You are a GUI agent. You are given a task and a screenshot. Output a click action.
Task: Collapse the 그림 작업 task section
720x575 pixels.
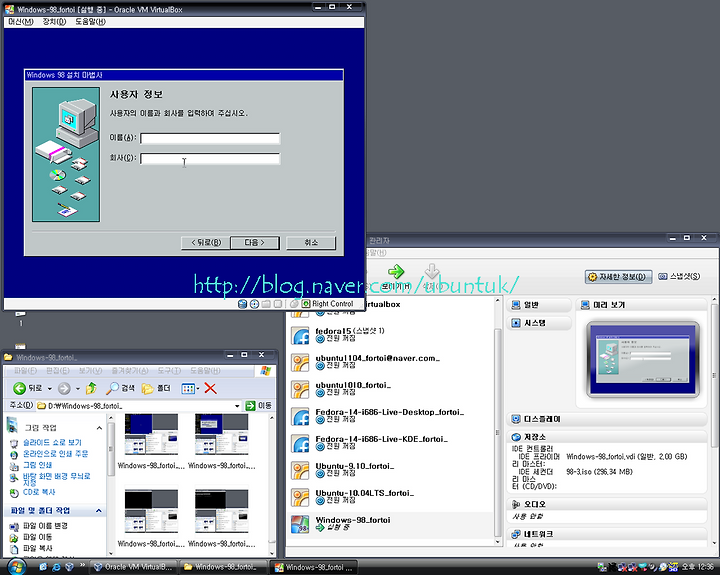click(99, 428)
